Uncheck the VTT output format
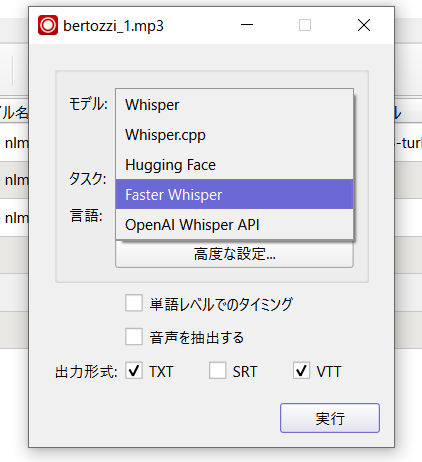The image size is (422, 462). coord(301,371)
